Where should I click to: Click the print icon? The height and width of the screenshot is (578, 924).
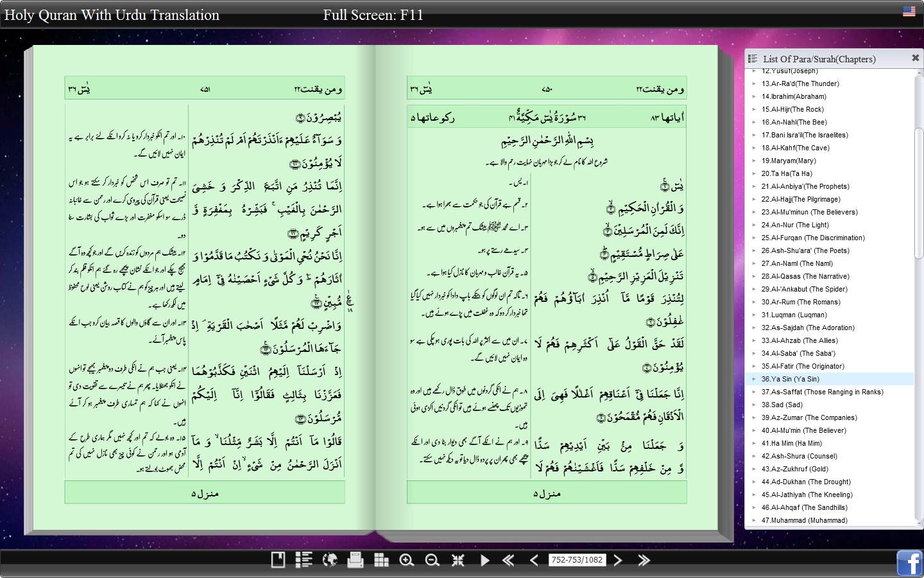tap(355, 560)
